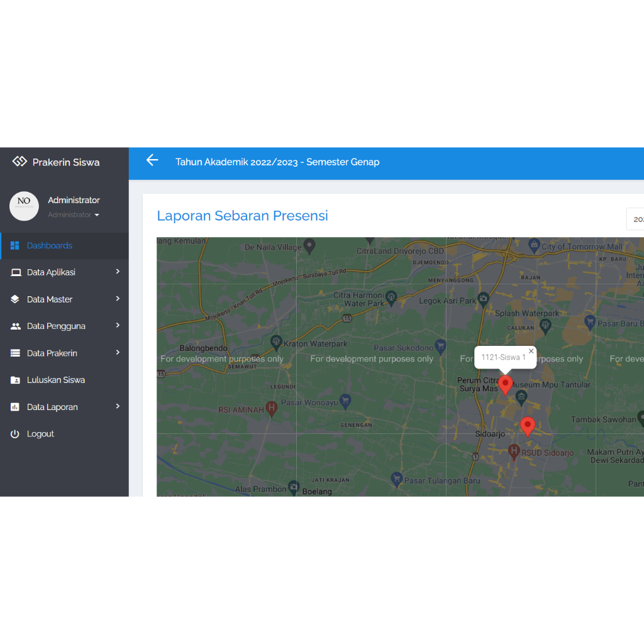The width and height of the screenshot is (644, 644).
Task: Click the Data Pengguna people icon
Action: (16, 326)
